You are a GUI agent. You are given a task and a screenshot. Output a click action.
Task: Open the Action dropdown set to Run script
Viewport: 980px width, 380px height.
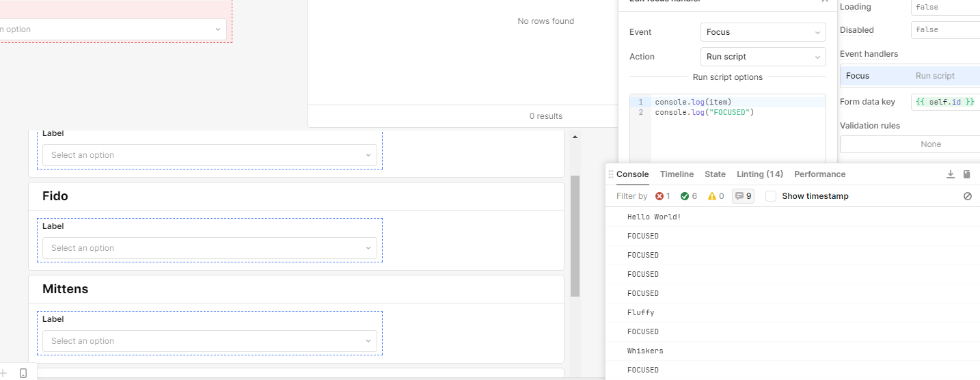[x=763, y=57]
